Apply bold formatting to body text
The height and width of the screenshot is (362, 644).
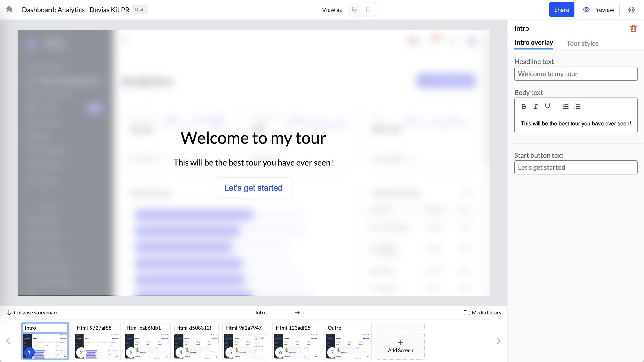(524, 106)
